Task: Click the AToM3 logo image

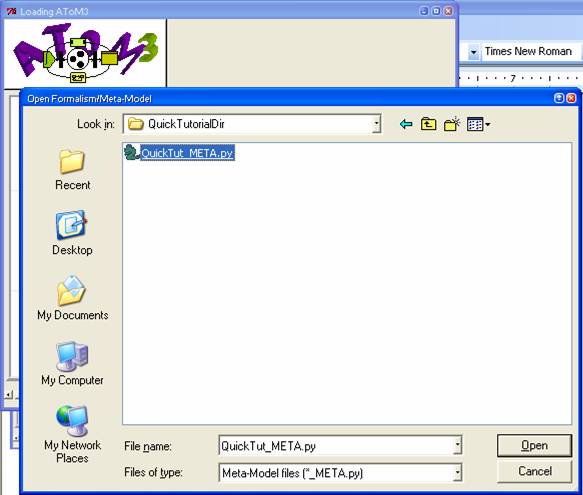Action: pos(85,53)
